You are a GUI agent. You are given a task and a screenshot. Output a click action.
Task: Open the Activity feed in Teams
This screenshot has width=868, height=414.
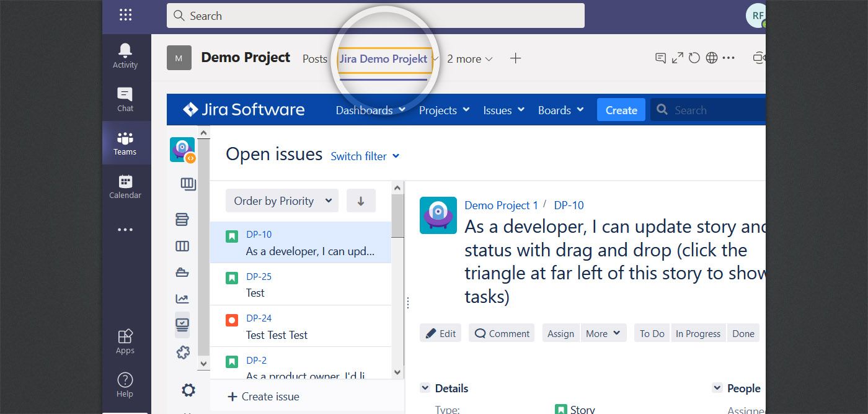click(125, 55)
